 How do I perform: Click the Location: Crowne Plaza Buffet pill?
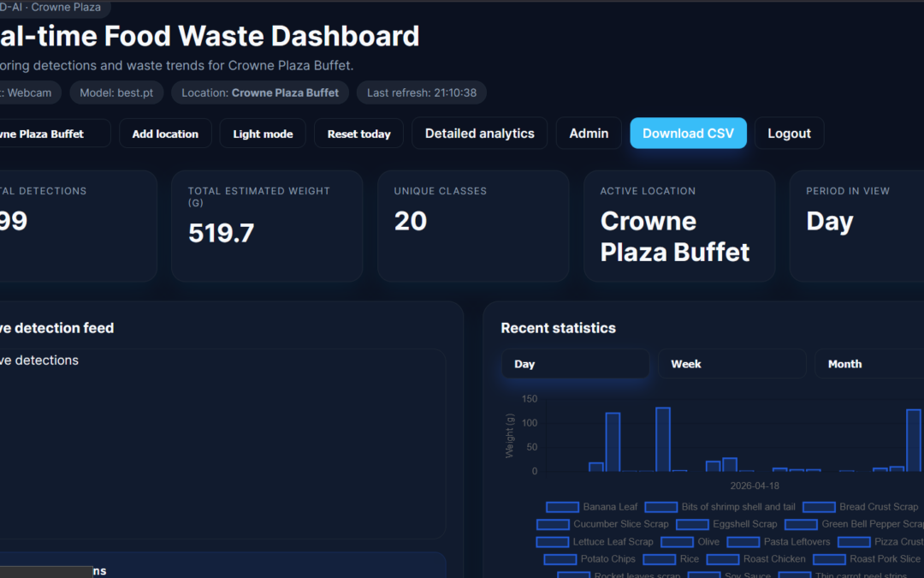pyautogui.click(x=260, y=92)
